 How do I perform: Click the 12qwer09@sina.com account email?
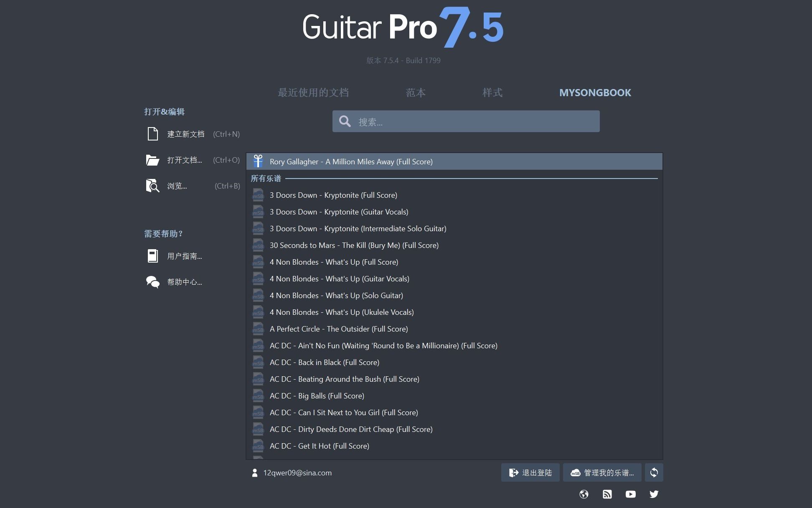[297, 473]
